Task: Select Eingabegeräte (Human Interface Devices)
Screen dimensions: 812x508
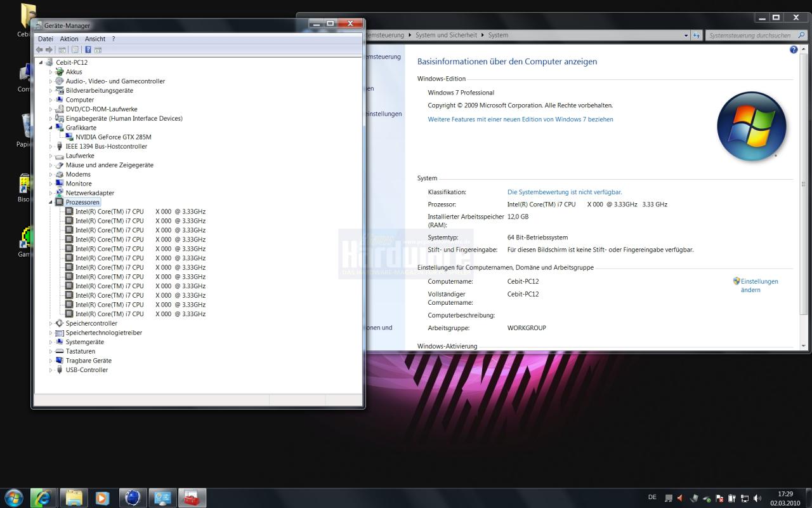Action: pyautogui.click(x=124, y=118)
